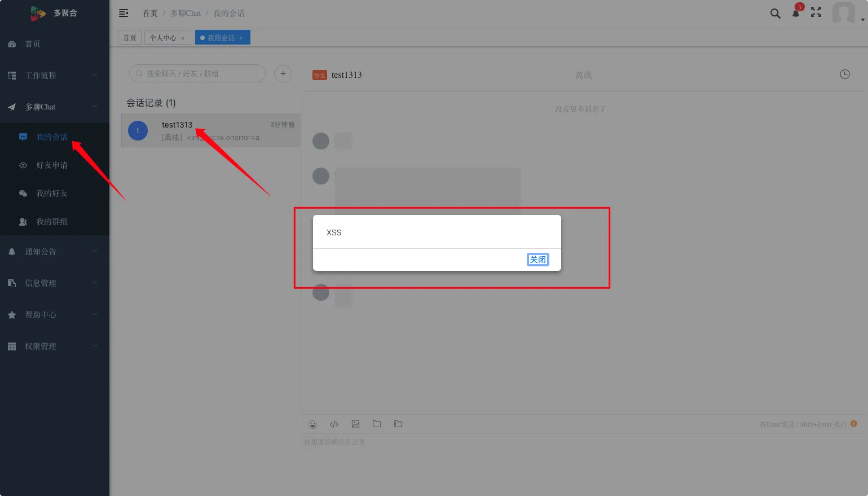The width and height of the screenshot is (868, 496).
Task: Expand the 工作流程 sidebar menu
Action: point(54,75)
